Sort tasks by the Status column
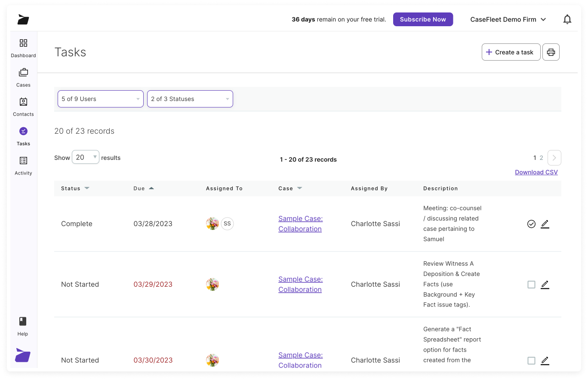This screenshot has width=588, height=380. point(75,188)
